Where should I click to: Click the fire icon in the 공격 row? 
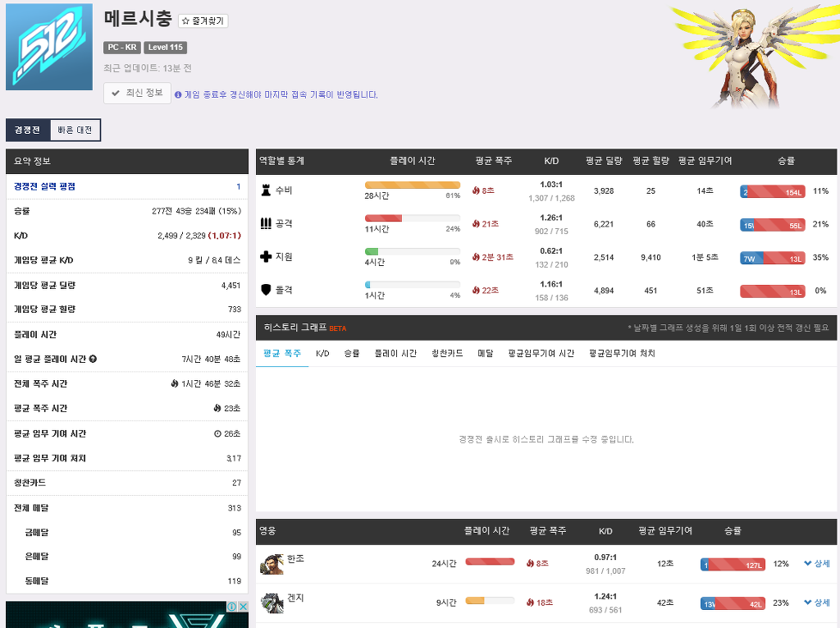click(x=476, y=223)
